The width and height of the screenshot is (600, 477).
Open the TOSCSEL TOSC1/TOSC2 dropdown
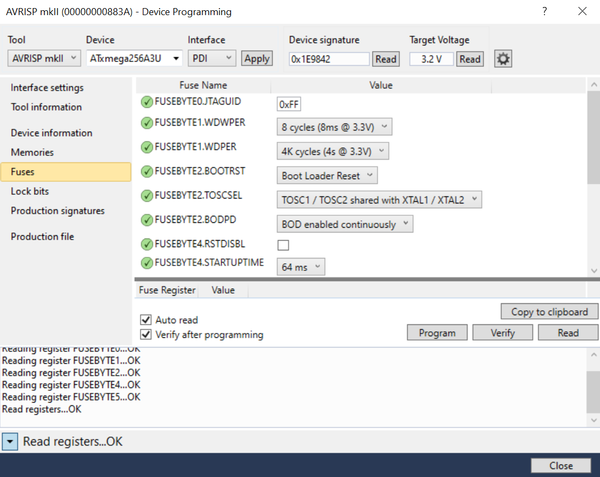pos(379,200)
